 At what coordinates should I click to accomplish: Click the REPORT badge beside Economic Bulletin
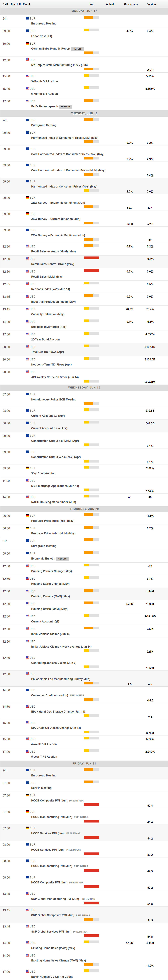pyautogui.click(x=63, y=559)
